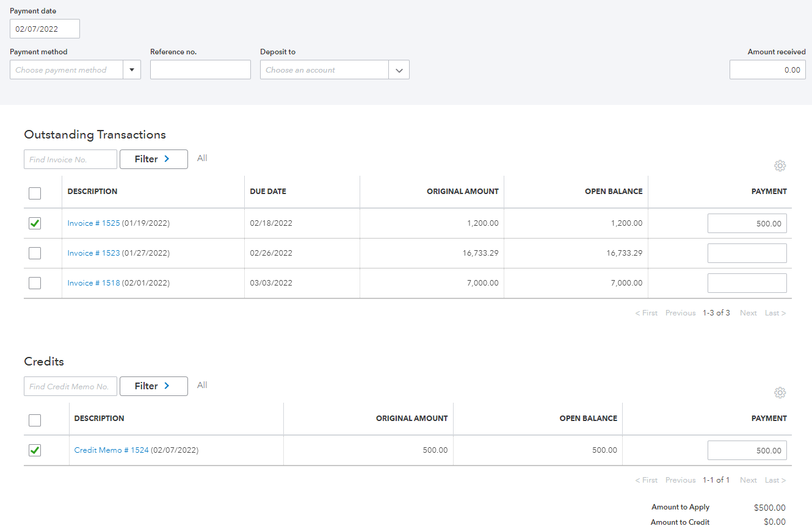Click the Choose an account field
The width and height of the screenshot is (812, 529).
(324, 70)
